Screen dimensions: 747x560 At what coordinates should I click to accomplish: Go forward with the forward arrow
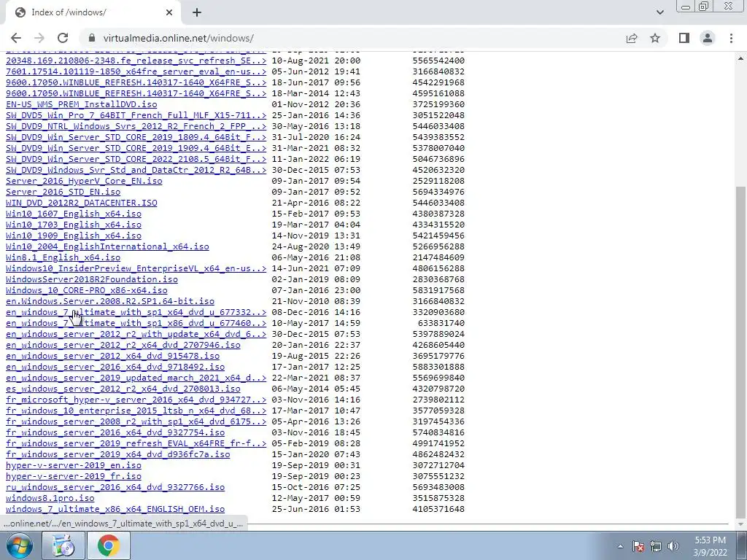(39, 38)
